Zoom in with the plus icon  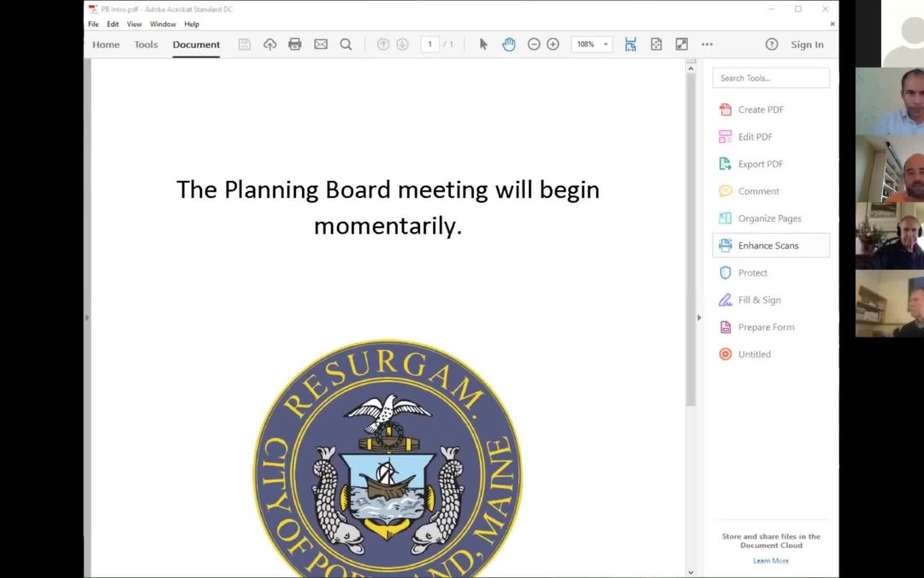(553, 45)
